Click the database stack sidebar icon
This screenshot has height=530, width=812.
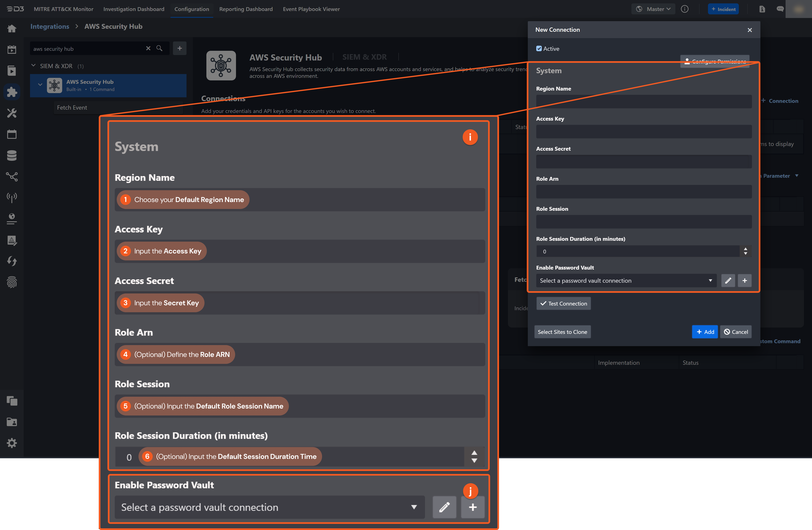12,155
